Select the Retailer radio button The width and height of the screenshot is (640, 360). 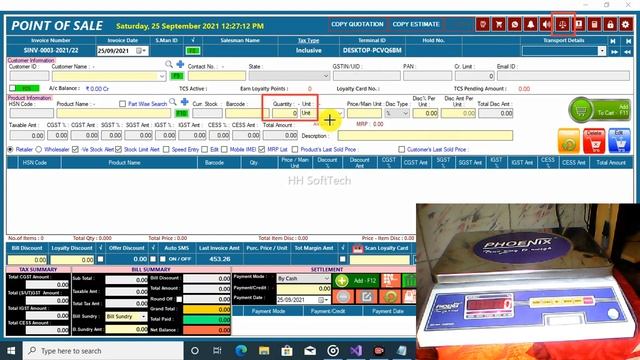11,149
